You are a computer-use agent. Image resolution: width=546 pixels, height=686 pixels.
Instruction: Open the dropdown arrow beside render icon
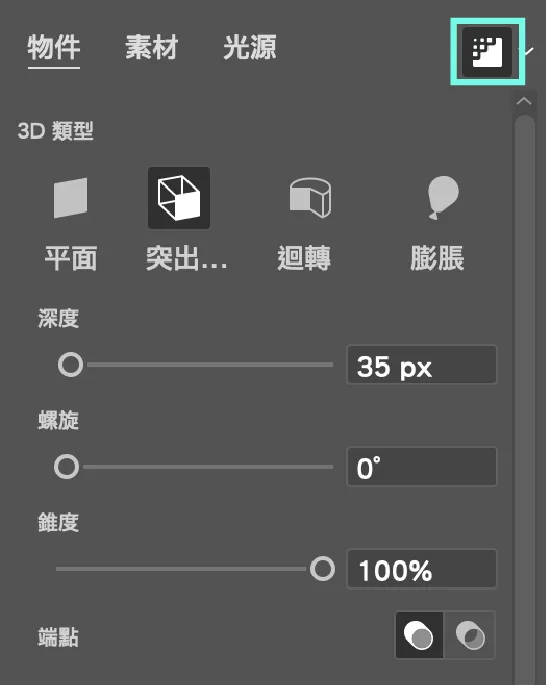530,51
